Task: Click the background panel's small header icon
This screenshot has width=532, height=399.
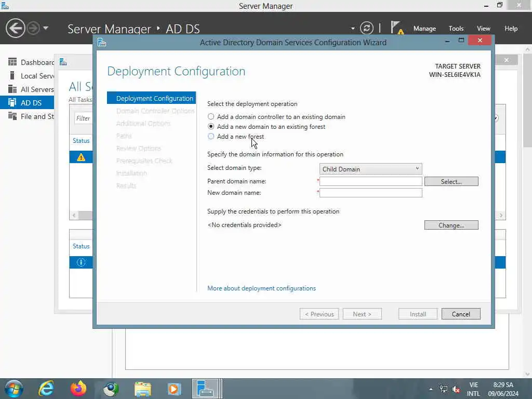Action: [x=63, y=62]
